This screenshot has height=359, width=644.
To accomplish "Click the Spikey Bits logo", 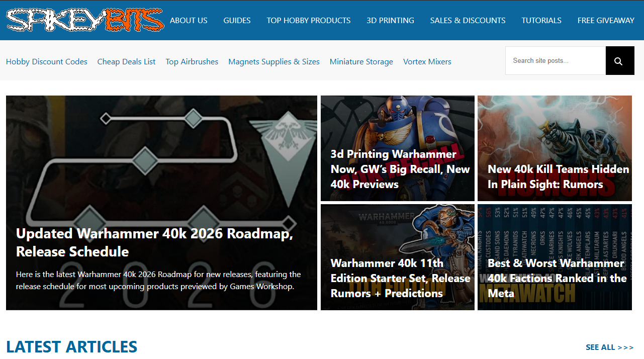I will point(85,20).
